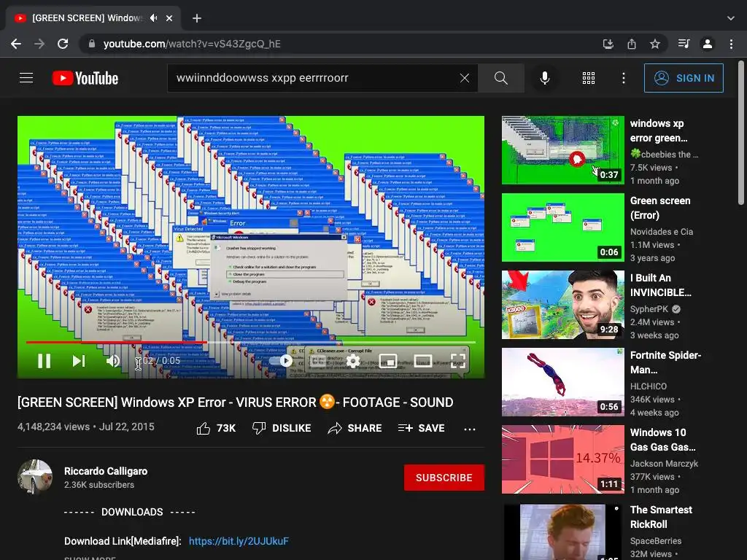The image size is (747, 560).
Task: Click the SypherPK channel name
Action: [x=649, y=309]
